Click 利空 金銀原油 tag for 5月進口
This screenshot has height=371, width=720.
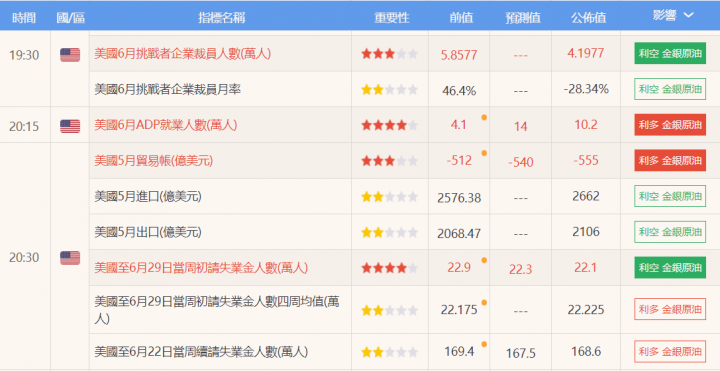pos(670,196)
